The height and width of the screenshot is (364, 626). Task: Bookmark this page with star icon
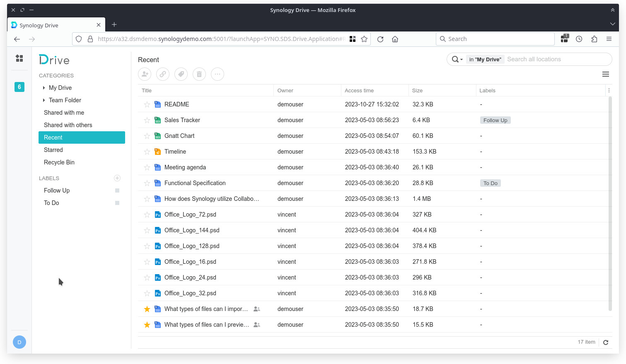[364, 39]
